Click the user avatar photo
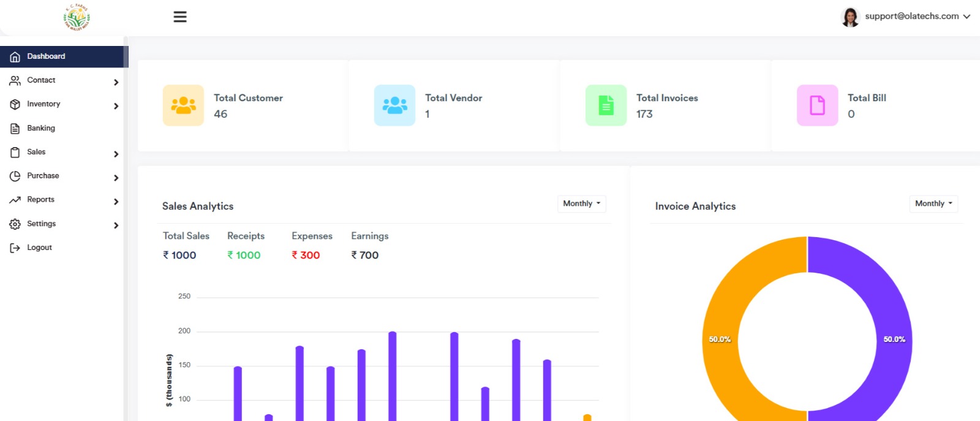Viewport: 980px width, 421px height. tap(850, 17)
